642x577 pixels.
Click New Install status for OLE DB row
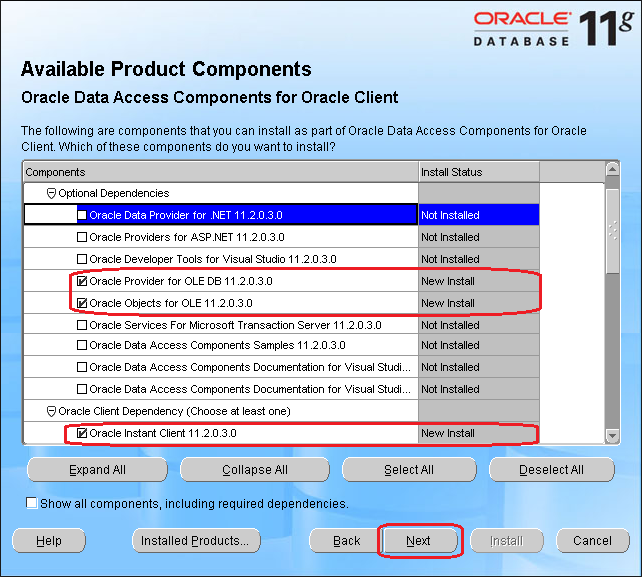(x=448, y=281)
